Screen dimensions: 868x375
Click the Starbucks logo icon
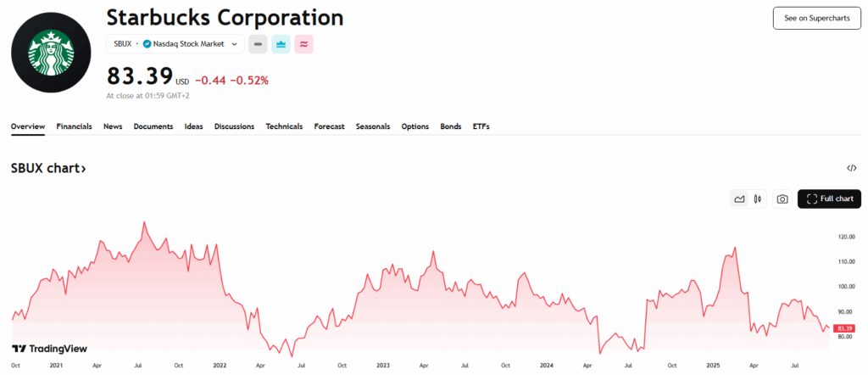51,53
